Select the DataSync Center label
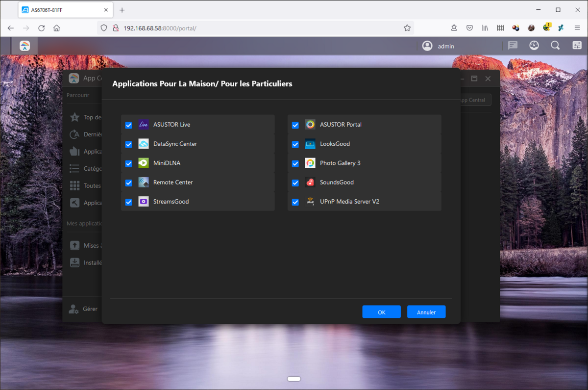The width and height of the screenshot is (588, 390). (x=175, y=144)
